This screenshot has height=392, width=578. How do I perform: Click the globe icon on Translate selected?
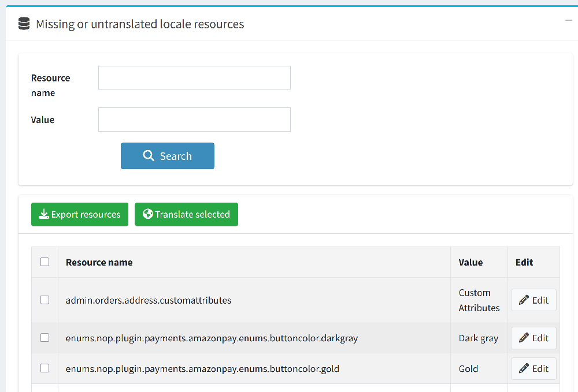[x=148, y=214]
